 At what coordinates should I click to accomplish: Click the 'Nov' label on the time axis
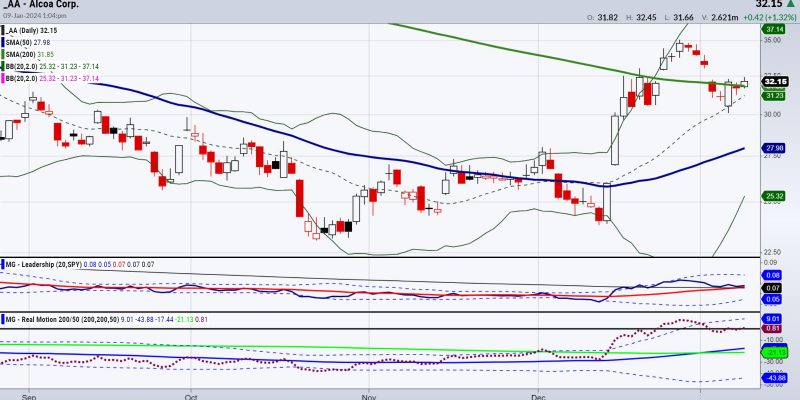367,396
